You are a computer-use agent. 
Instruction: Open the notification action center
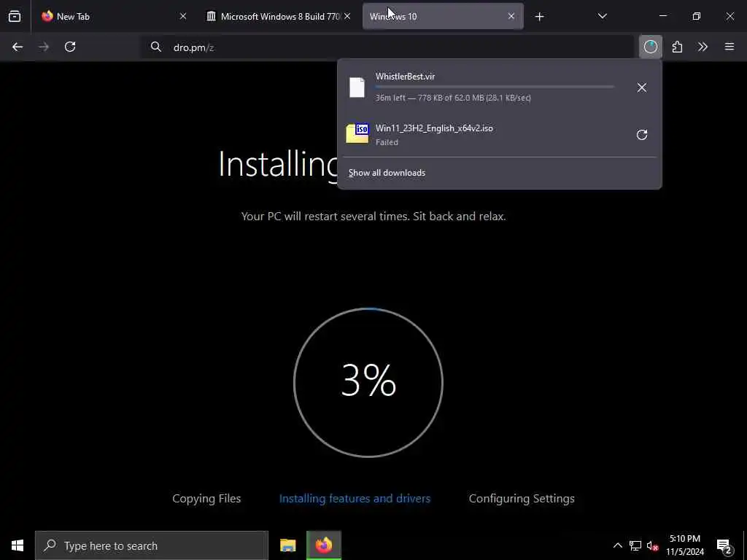pos(724,545)
